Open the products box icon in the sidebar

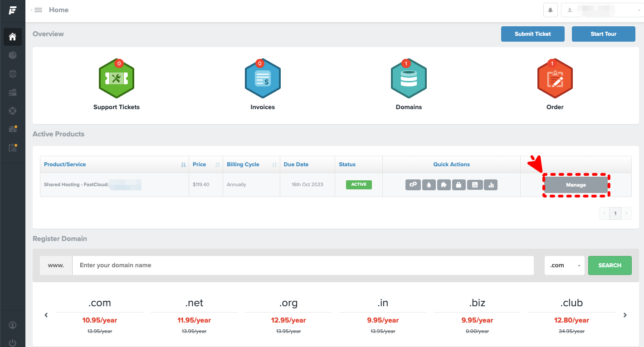(13, 55)
